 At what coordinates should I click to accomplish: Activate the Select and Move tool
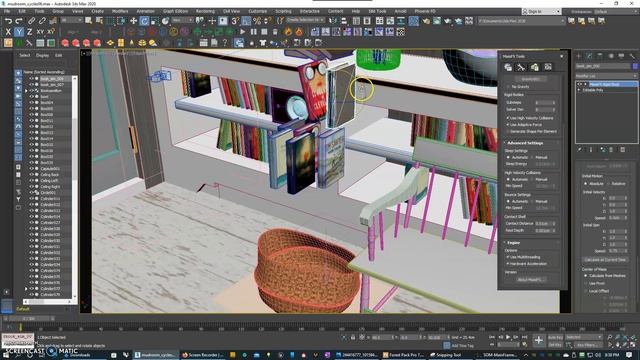click(133, 20)
